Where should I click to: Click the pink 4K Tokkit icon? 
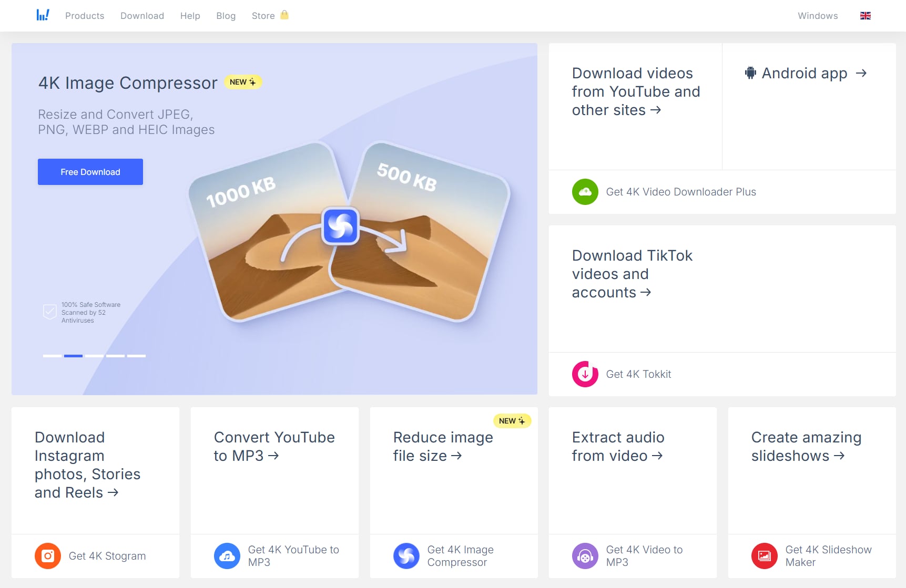point(585,374)
